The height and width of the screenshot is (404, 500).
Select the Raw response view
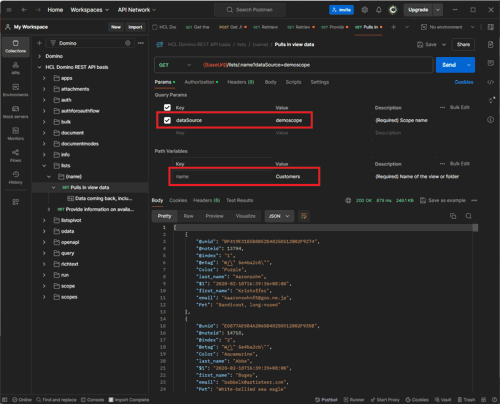(188, 216)
